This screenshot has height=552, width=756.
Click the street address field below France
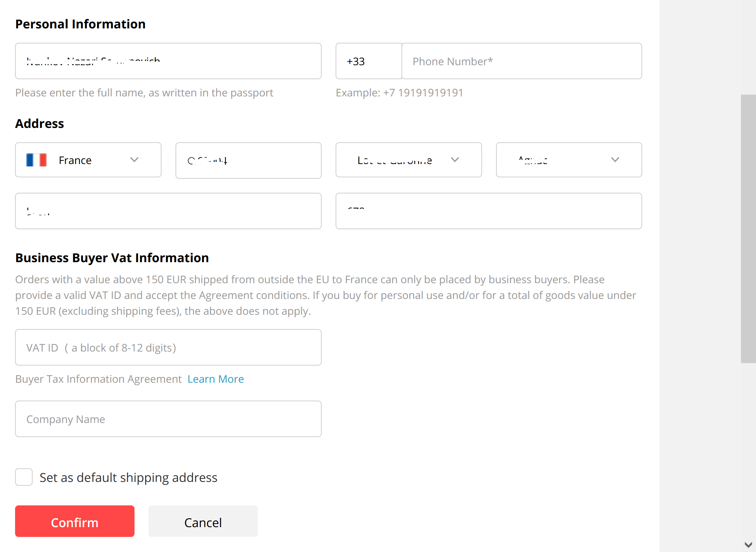tap(168, 211)
